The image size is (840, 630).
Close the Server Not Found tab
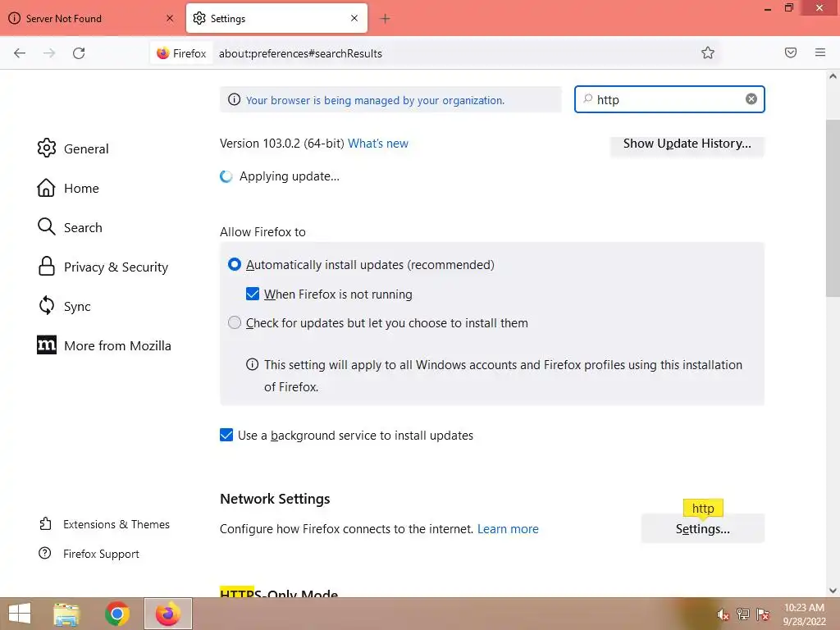tap(169, 18)
